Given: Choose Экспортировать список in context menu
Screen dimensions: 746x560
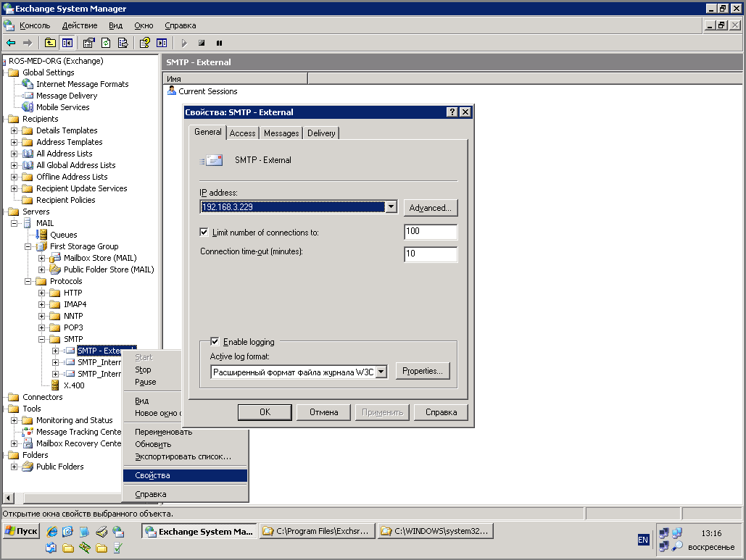Looking at the screenshot, I should [185, 457].
